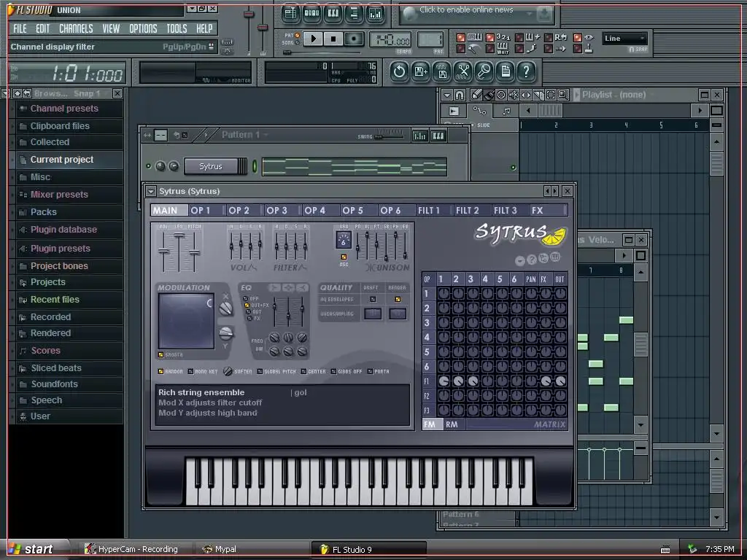Switch to the FILT 1 tab
747x560 pixels.
pos(434,211)
